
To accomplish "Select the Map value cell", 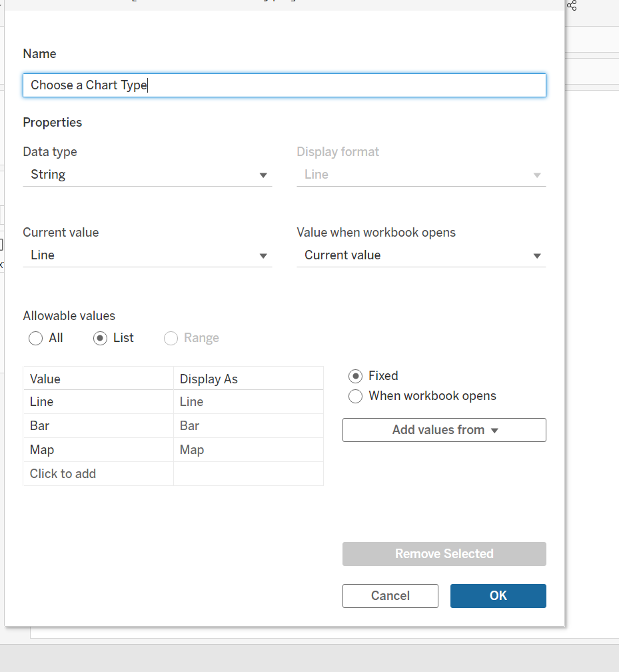I will pos(98,450).
